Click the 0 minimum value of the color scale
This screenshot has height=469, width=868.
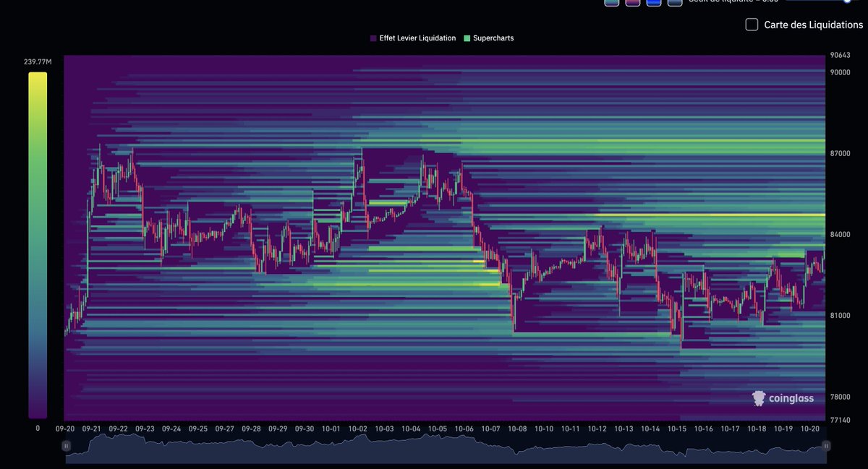click(x=38, y=428)
